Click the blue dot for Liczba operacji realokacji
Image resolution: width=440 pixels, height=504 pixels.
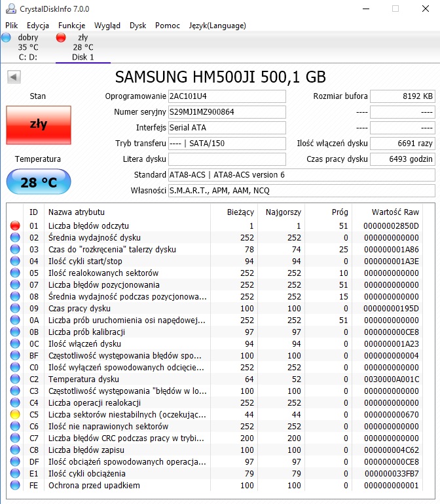point(15,402)
